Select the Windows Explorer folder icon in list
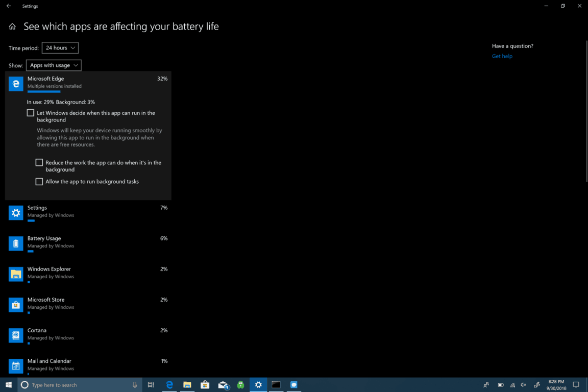Viewport: 588px width, 392px height. 16,274
